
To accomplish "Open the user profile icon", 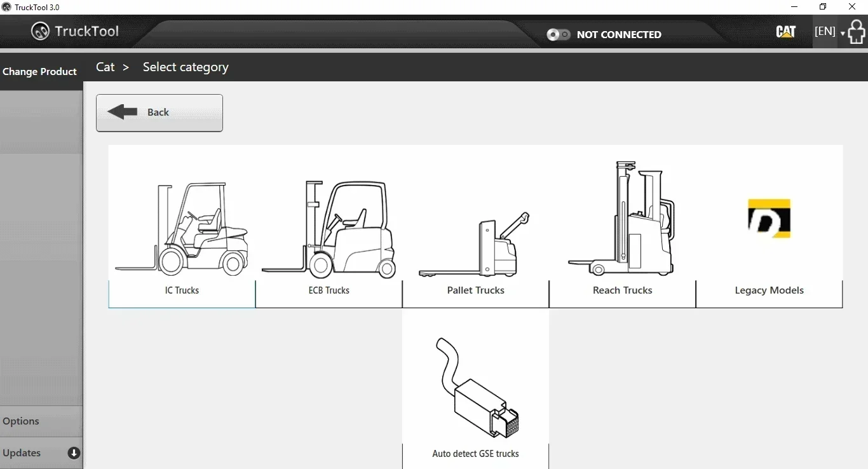I will (x=857, y=32).
